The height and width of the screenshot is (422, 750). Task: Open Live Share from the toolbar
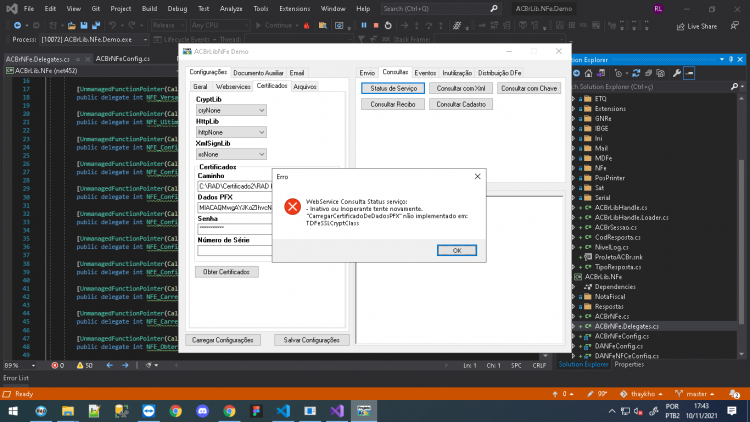pyautogui.click(x=697, y=26)
